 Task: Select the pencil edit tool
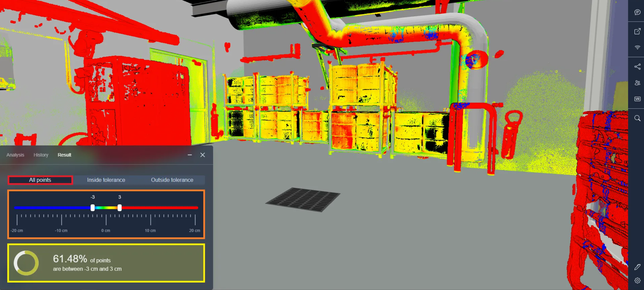[x=637, y=267]
